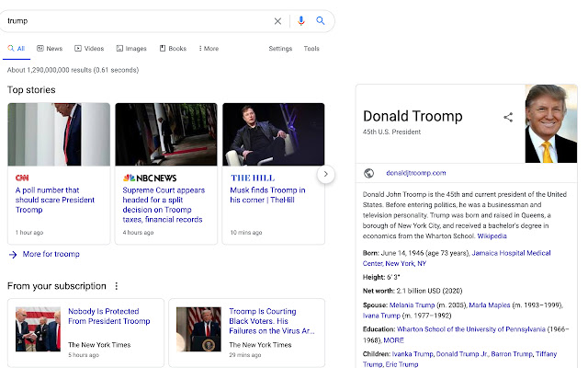
Task: Open Ivana Trump spouse link
Action: click(x=381, y=316)
